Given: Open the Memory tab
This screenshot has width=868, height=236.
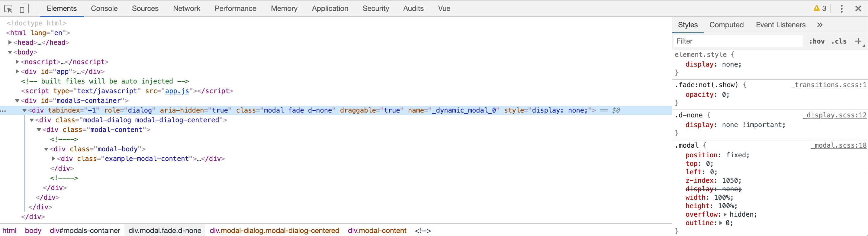Looking at the screenshot, I should click(x=284, y=8).
